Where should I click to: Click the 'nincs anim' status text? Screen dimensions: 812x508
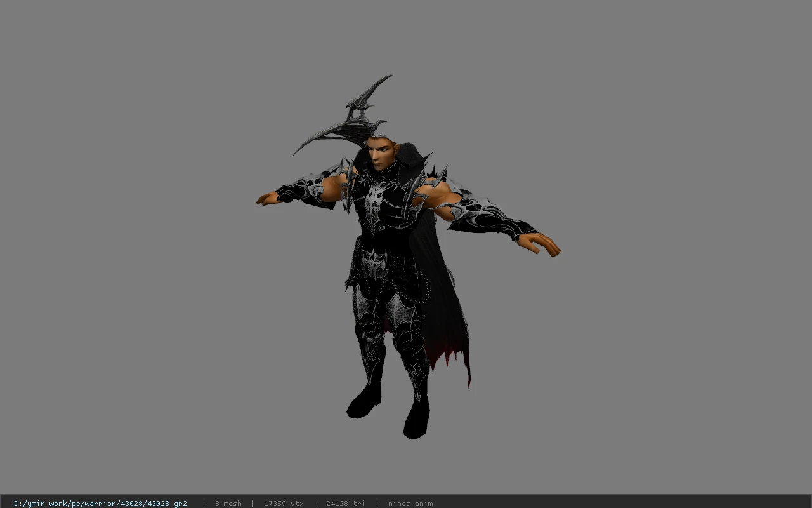click(x=410, y=504)
